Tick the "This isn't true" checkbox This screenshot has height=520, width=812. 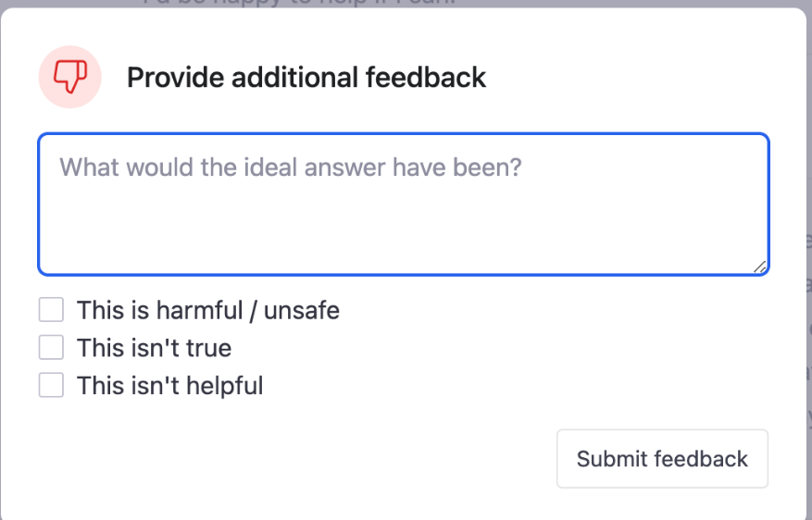coord(51,347)
